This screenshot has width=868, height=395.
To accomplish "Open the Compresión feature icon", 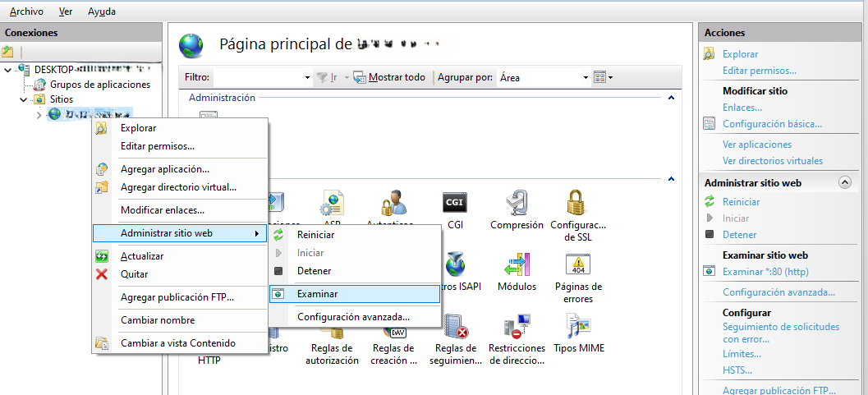I will pyautogui.click(x=517, y=202).
